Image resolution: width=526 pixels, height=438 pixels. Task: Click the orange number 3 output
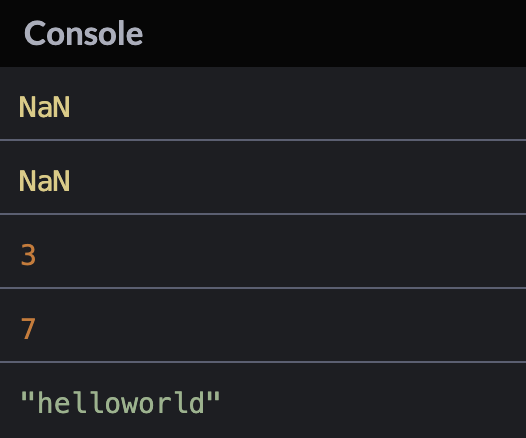[x=28, y=255]
